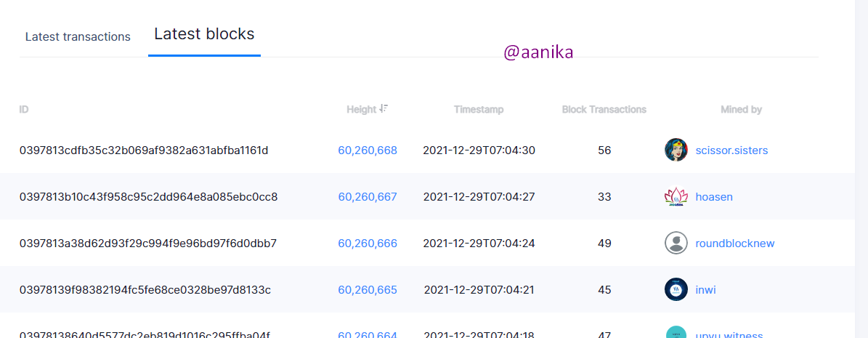Click the Block Transactions column header

(604, 110)
